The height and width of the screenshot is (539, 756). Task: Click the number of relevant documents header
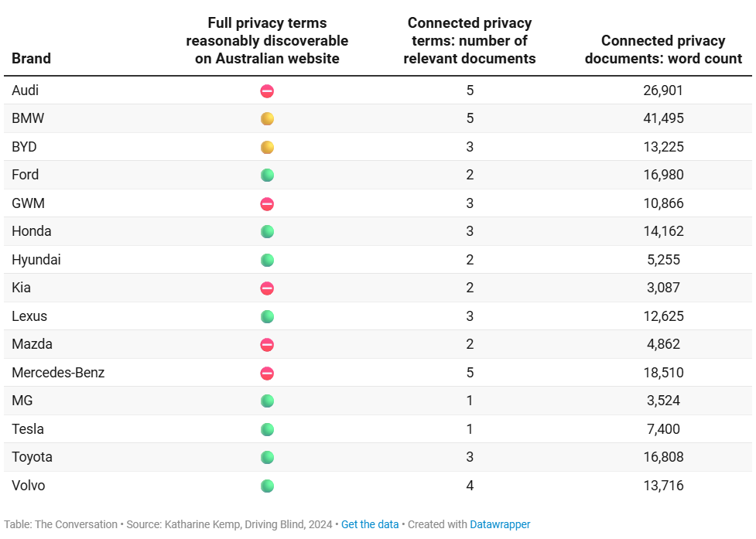[x=470, y=41]
